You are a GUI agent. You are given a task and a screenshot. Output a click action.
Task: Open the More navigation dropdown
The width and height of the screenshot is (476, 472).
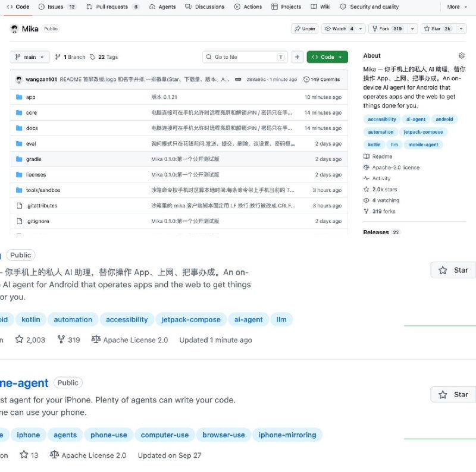tap(457, 7)
